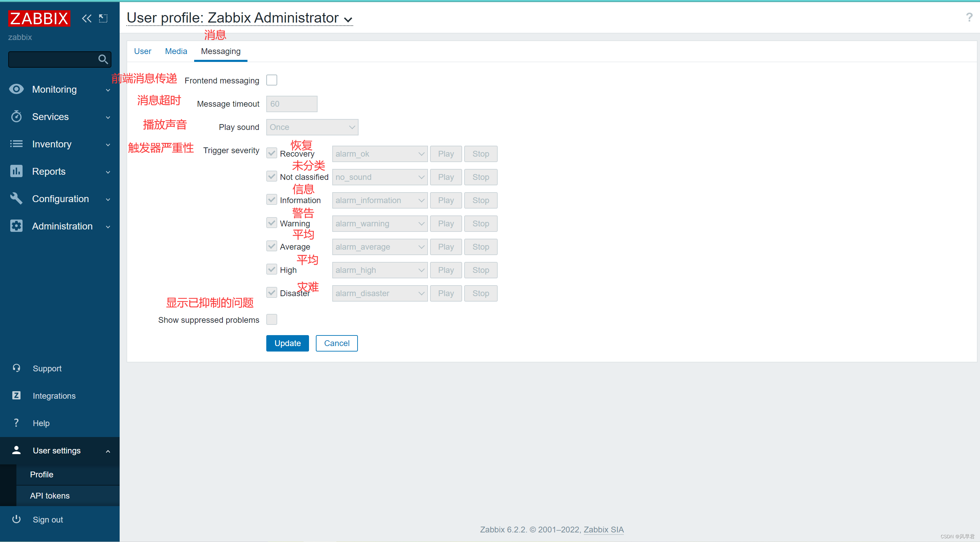Uncheck the Recovery severity checkbox

[x=272, y=154]
